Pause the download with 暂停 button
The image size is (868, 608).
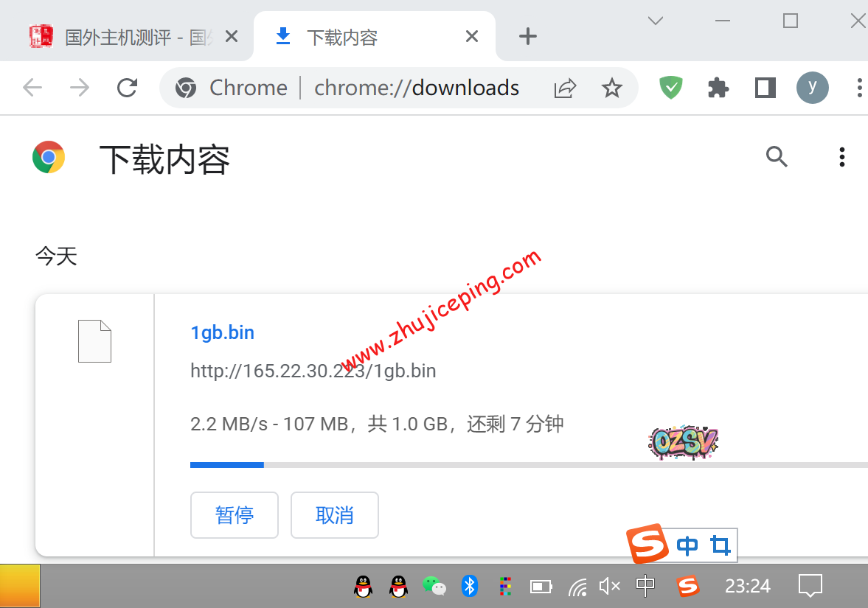click(235, 515)
